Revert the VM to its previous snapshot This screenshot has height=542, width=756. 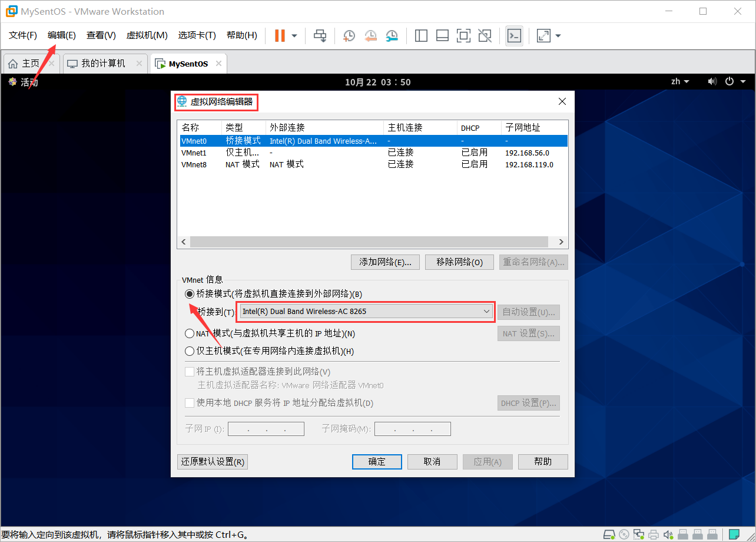pos(370,36)
